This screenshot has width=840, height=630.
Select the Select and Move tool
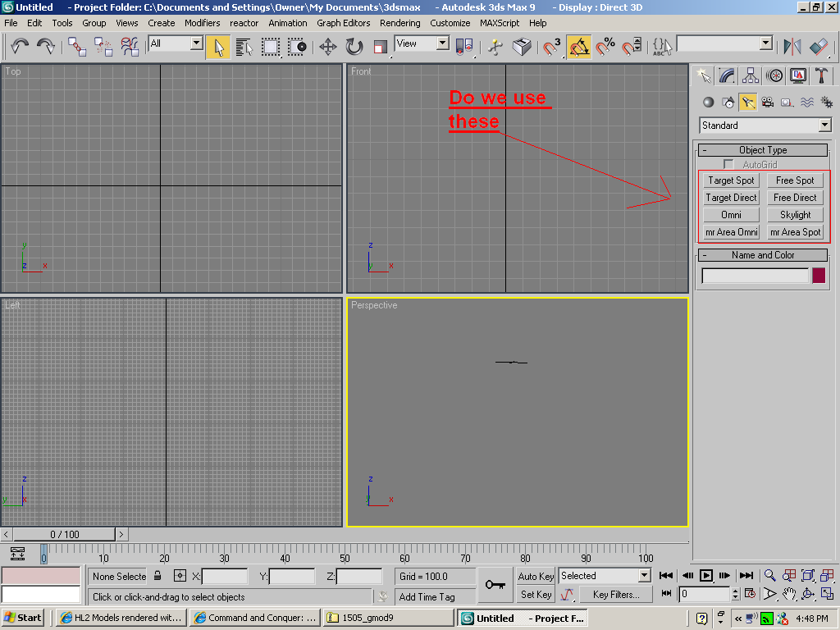pyautogui.click(x=328, y=47)
